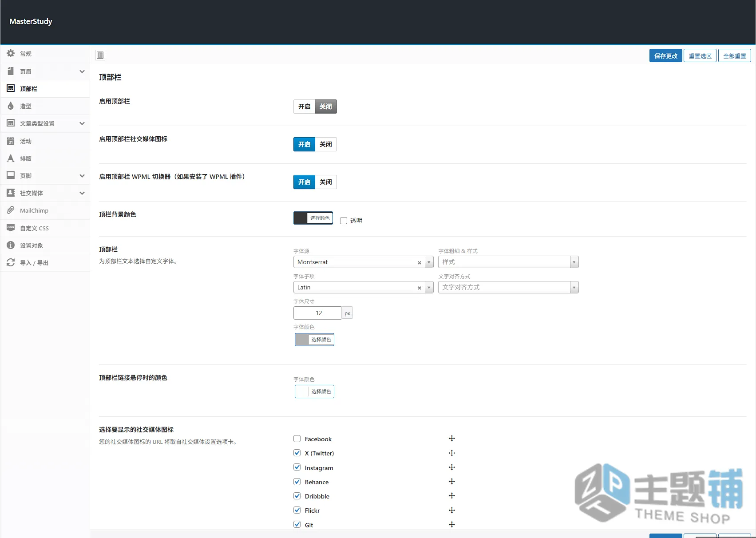
Task: Open the 导入 / 导出 section
Action: pos(45,263)
